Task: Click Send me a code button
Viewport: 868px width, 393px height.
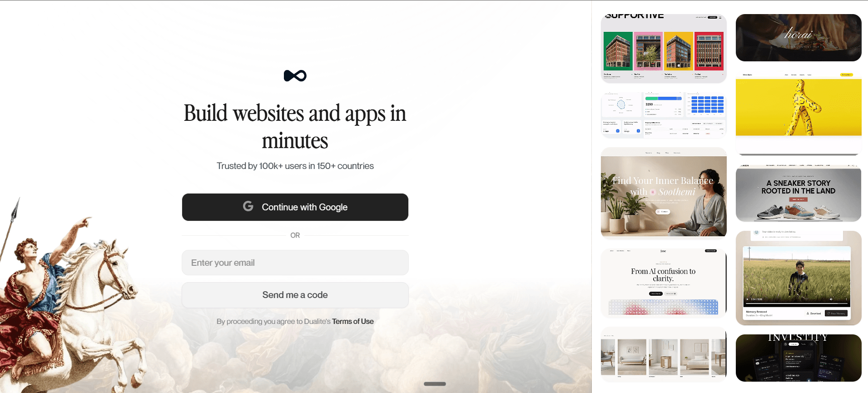Action: (295, 295)
